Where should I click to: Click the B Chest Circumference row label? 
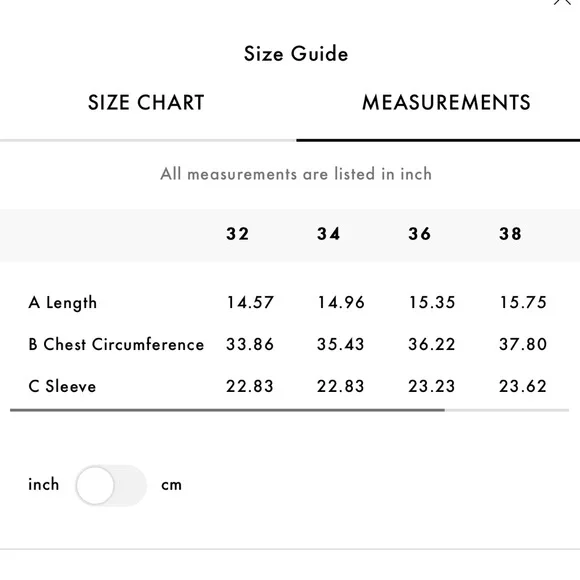[x=116, y=344]
